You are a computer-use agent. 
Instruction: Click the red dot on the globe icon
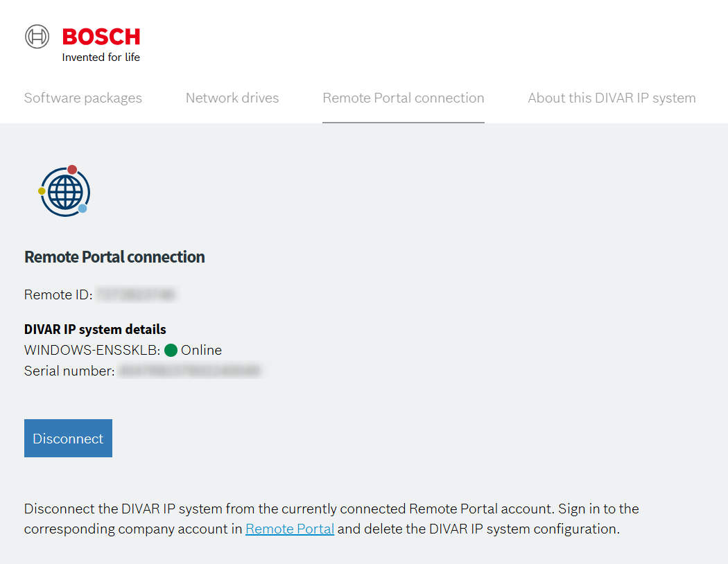pos(72,169)
